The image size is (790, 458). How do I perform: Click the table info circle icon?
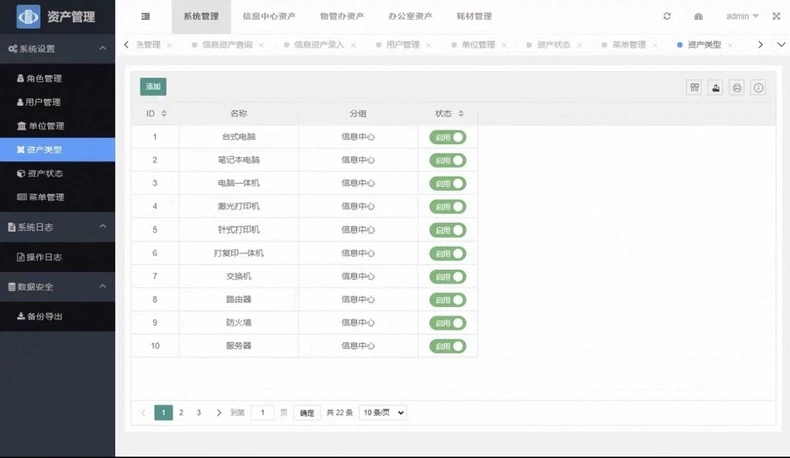[758, 88]
